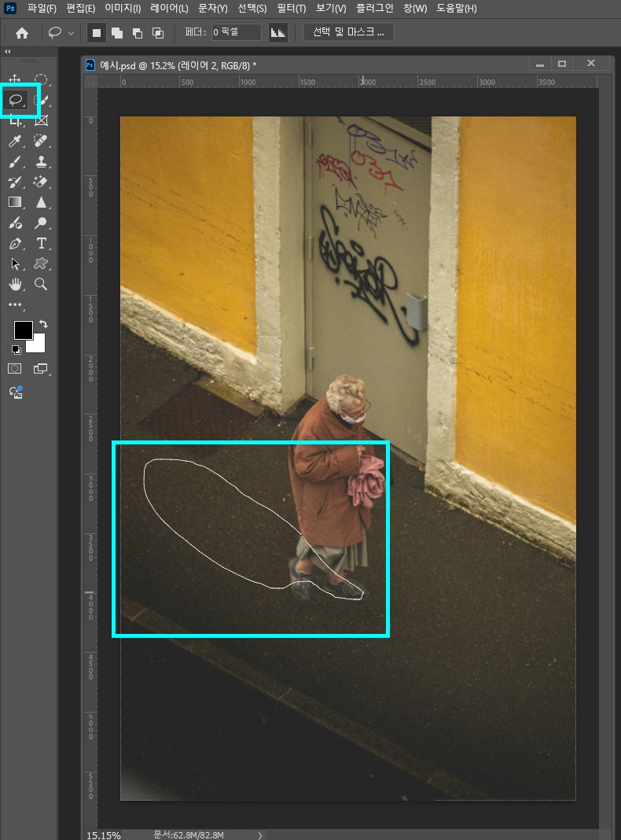
Task: Select the Dodge tool
Action: tap(41, 223)
